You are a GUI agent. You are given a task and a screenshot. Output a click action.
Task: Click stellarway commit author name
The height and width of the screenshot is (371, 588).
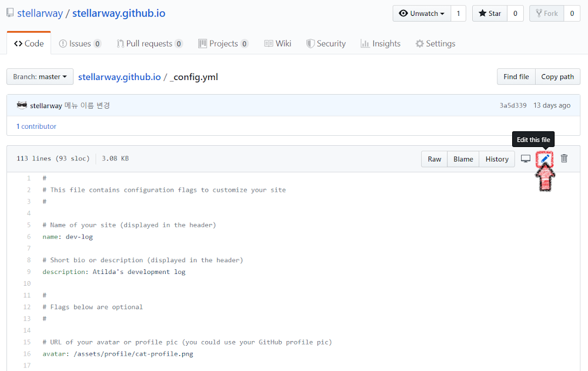pos(46,106)
